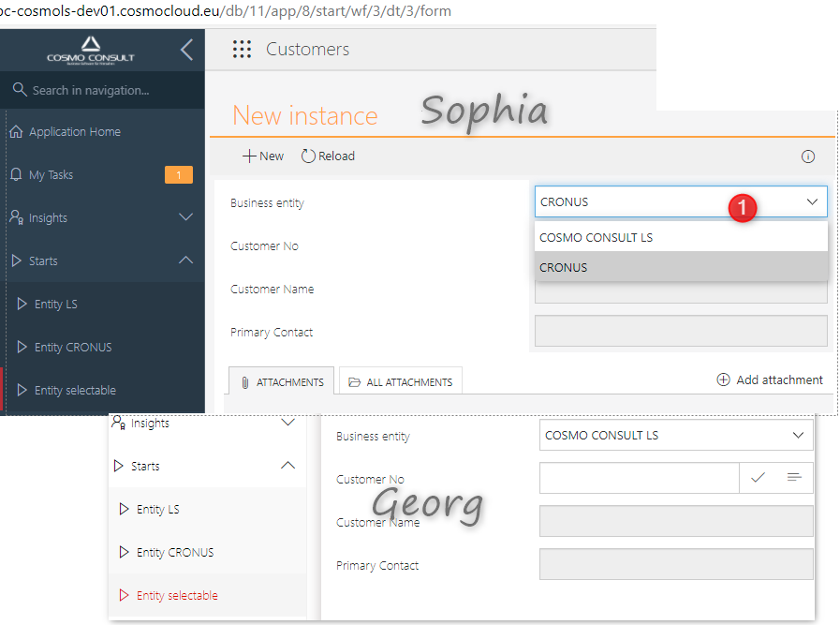
Task: Go to Application Home
Action: pos(75,132)
